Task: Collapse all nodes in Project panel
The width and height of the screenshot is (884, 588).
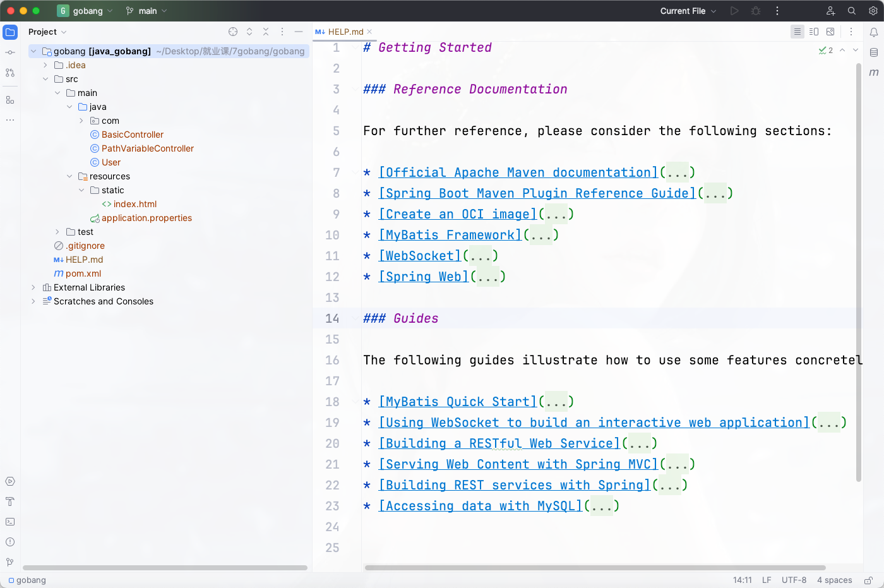Action: pos(266,32)
